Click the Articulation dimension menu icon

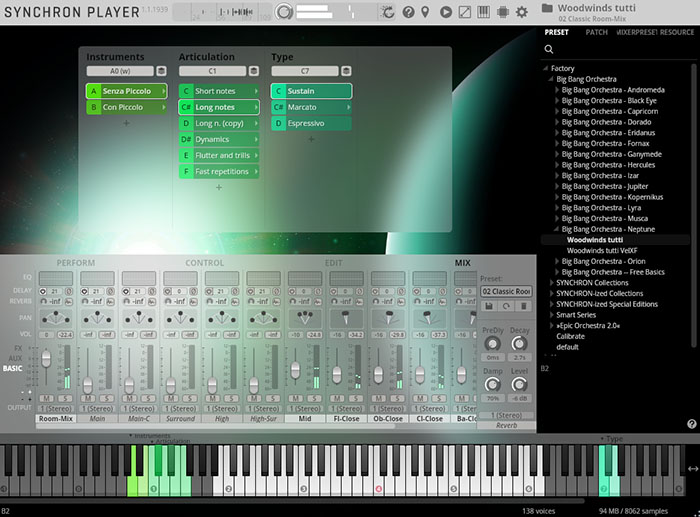254,71
